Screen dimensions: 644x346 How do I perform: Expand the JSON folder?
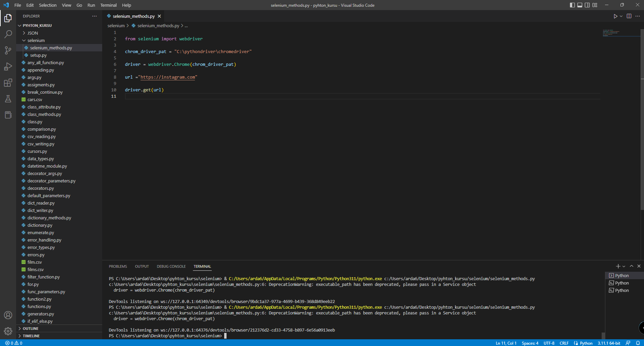pyautogui.click(x=33, y=33)
